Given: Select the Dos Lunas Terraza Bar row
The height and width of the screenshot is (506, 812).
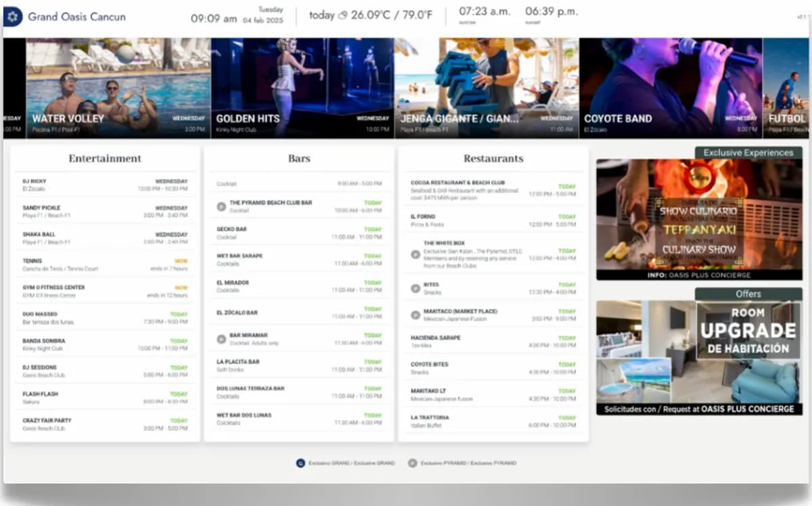Looking at the screenshot, I should (x=299, y=392).
